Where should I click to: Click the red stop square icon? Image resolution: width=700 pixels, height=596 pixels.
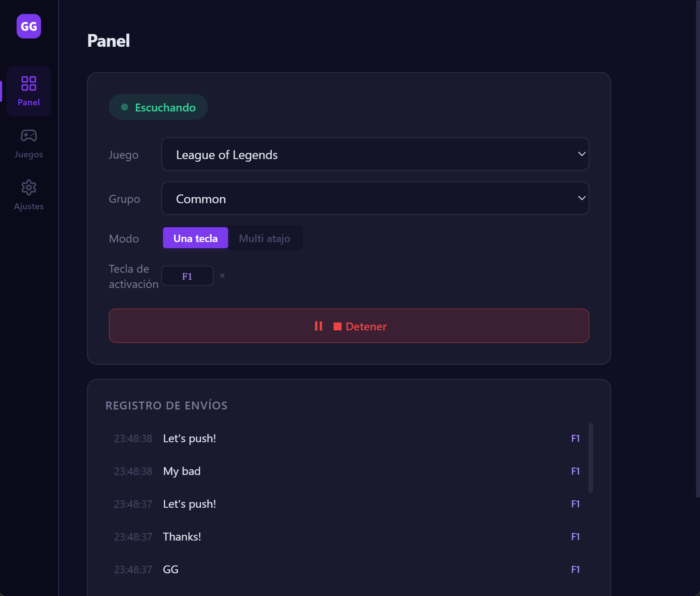[337, 326]
